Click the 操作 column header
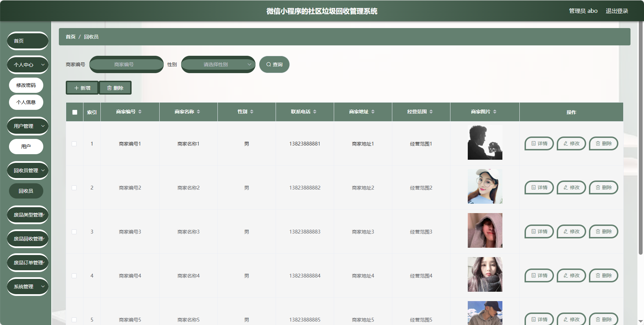Image resolution: width=644 pixels, height=325 pixels. coord(571,112)
